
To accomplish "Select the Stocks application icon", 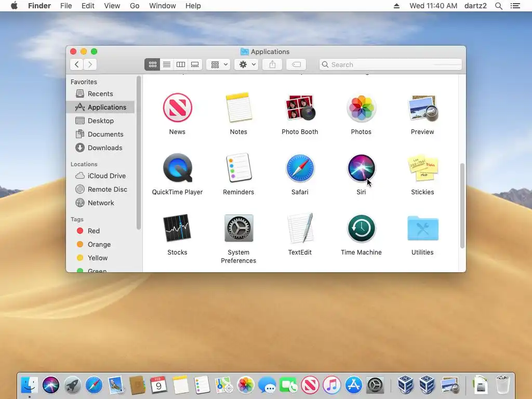I will point(177,228).
